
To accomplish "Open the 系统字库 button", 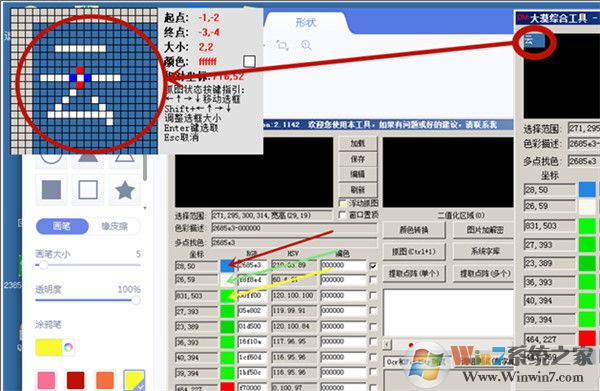I will [485, 251].
